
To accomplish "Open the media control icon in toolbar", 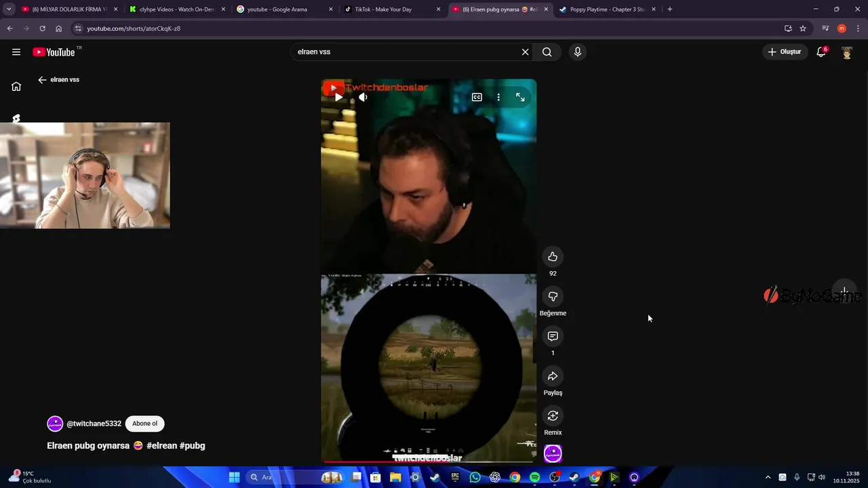I will [x=825, y=28].
